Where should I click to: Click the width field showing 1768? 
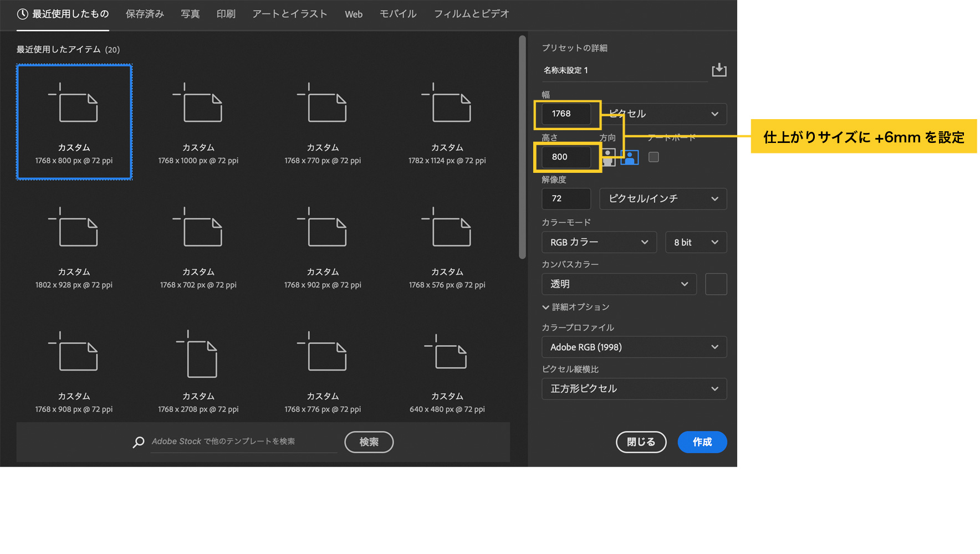pyautogui.click(x=566, y=114)
